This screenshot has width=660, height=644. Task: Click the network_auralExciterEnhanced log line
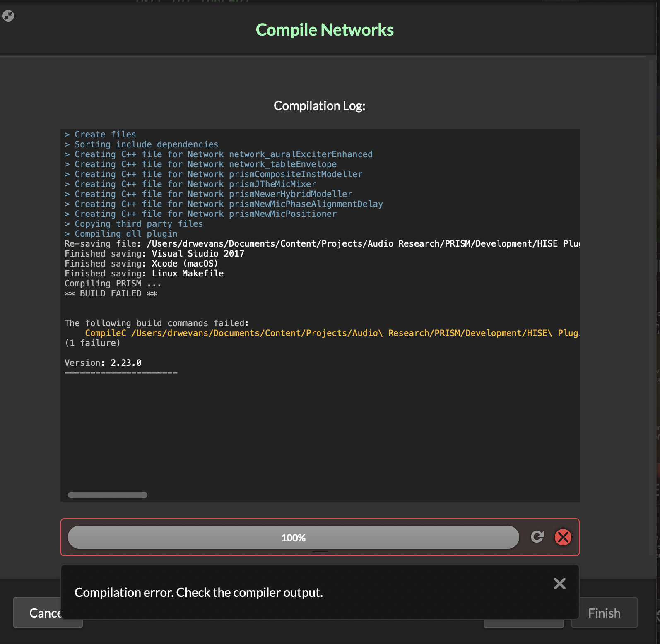tap(219, 154)
